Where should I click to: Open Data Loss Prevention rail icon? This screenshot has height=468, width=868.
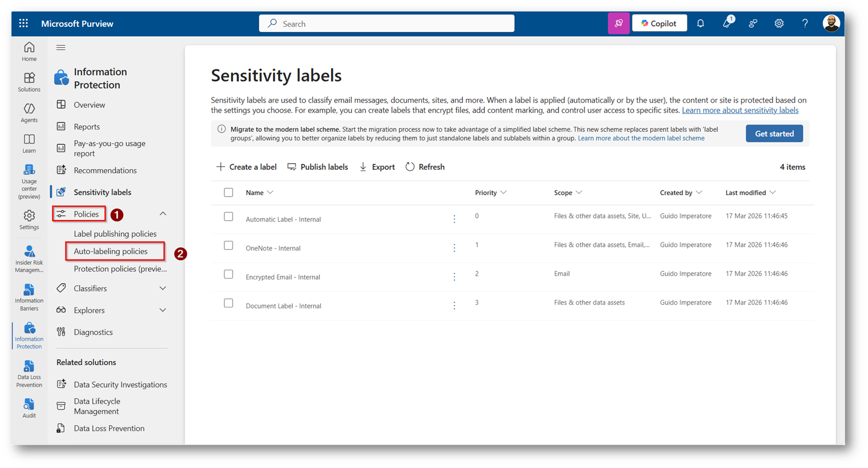pyautogui.click(x=29, y=374)
